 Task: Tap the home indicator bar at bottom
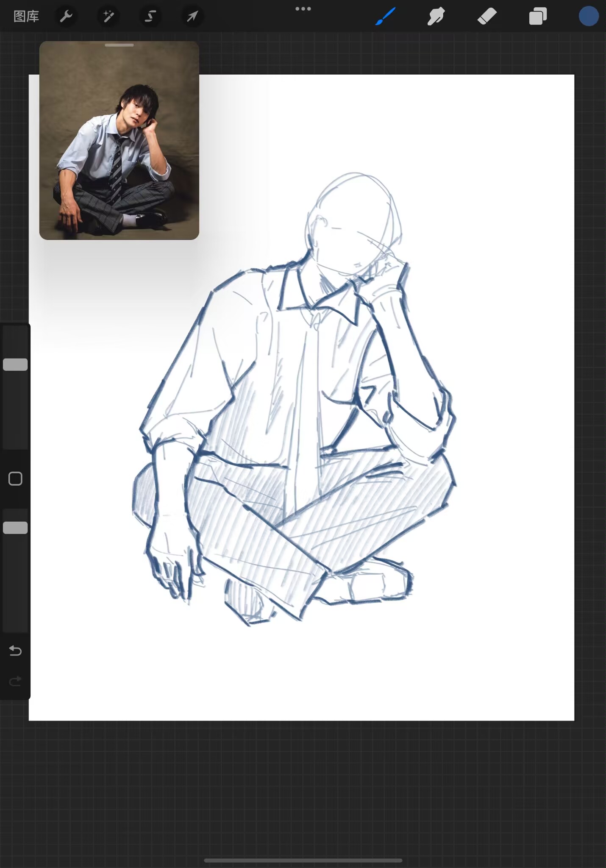(x=303, y=860)
